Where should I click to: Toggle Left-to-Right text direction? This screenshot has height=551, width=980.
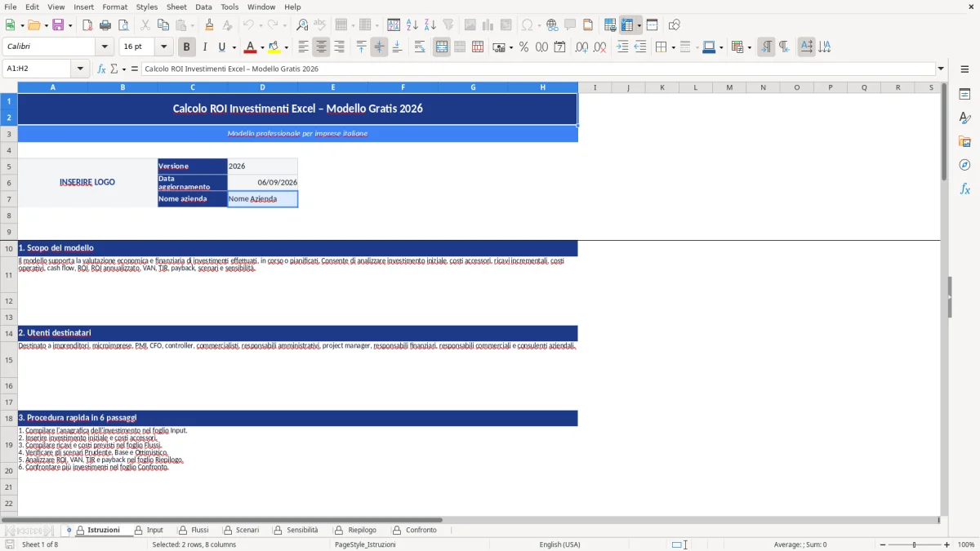pyautogui.click(x=766, y=47)
